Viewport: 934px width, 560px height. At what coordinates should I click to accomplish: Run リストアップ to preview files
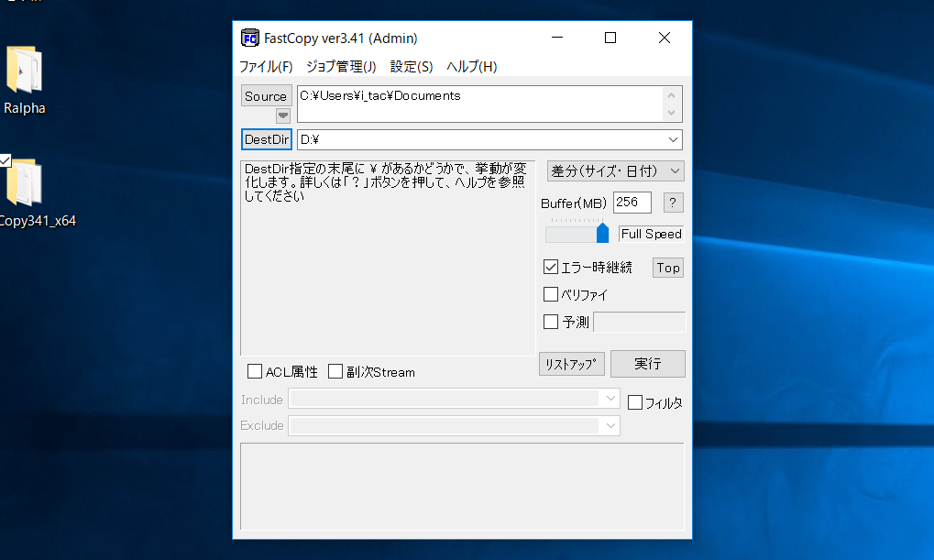[x=570, y=363]
